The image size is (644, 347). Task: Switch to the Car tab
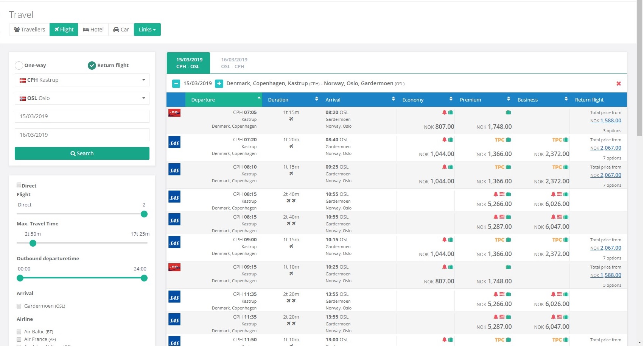121,30
